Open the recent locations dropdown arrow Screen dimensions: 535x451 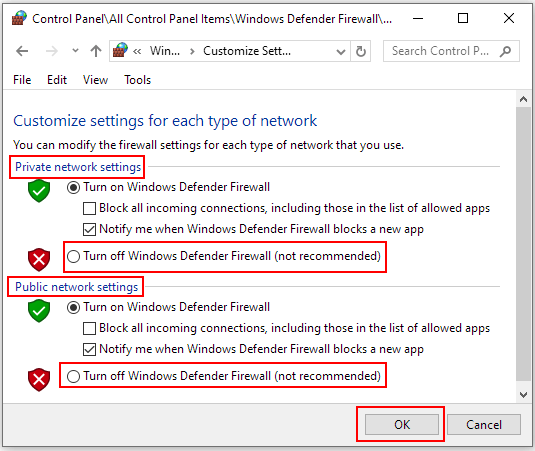click(x=75, y=51)
